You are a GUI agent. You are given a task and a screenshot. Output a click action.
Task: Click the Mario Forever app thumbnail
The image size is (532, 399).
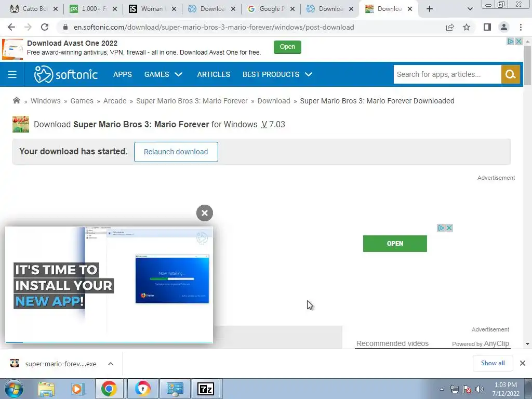point(21,124)
